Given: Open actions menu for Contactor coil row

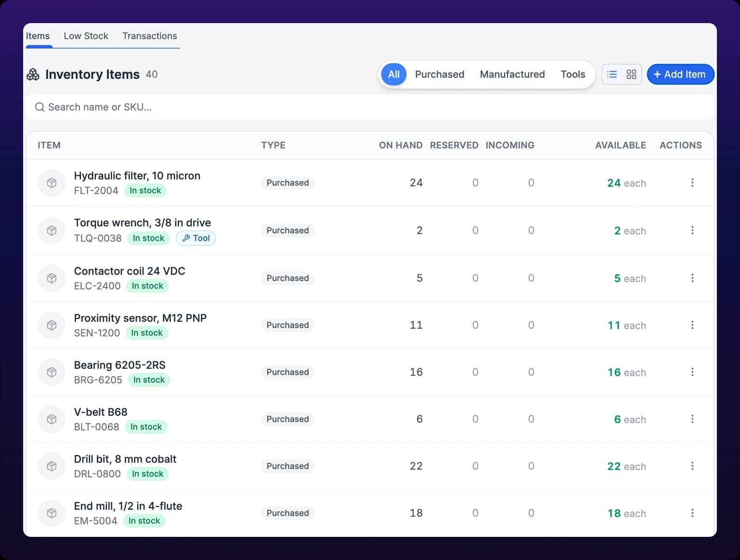Looking at the screenshot, I should pyautogui.click(x=692, y=278).
